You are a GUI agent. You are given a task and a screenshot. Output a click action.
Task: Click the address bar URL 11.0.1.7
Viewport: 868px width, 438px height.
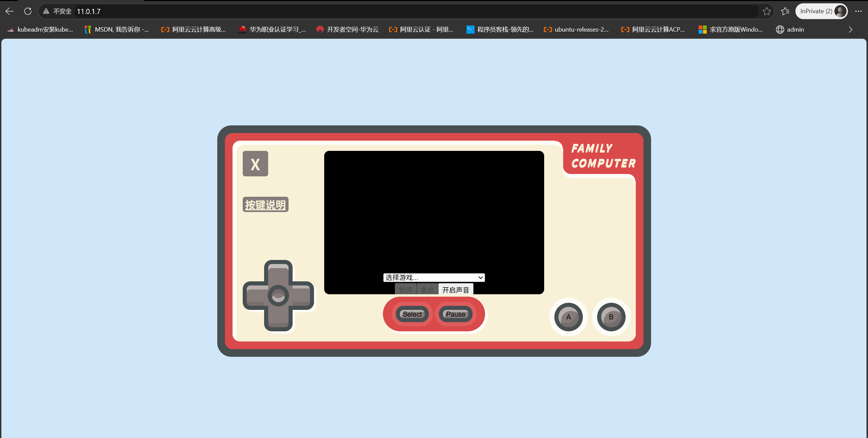(89, 11)
